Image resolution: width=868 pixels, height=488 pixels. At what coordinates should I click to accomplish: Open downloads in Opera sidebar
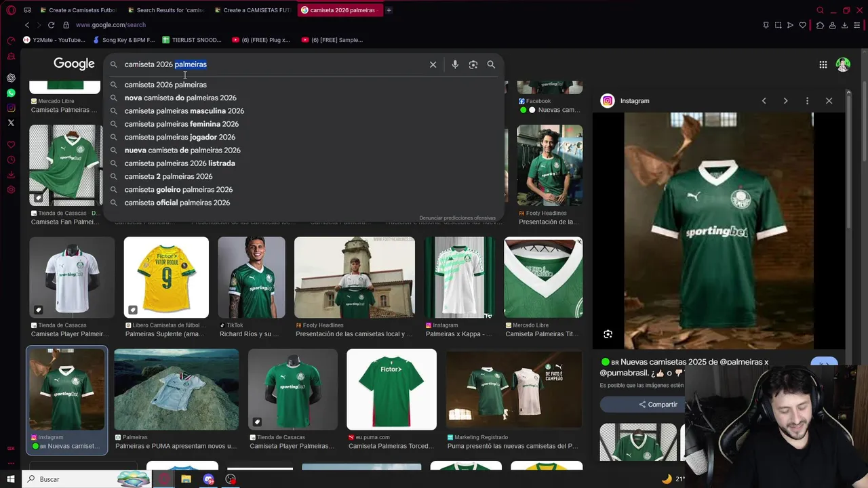pyautogui.click(x=11, y=175)
